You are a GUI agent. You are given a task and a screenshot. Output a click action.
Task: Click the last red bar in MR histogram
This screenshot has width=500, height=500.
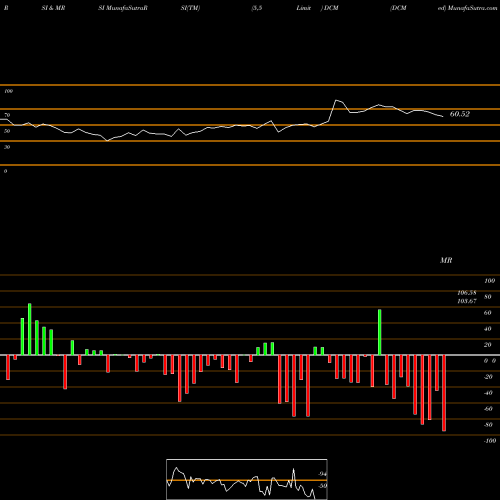(444, 393)
